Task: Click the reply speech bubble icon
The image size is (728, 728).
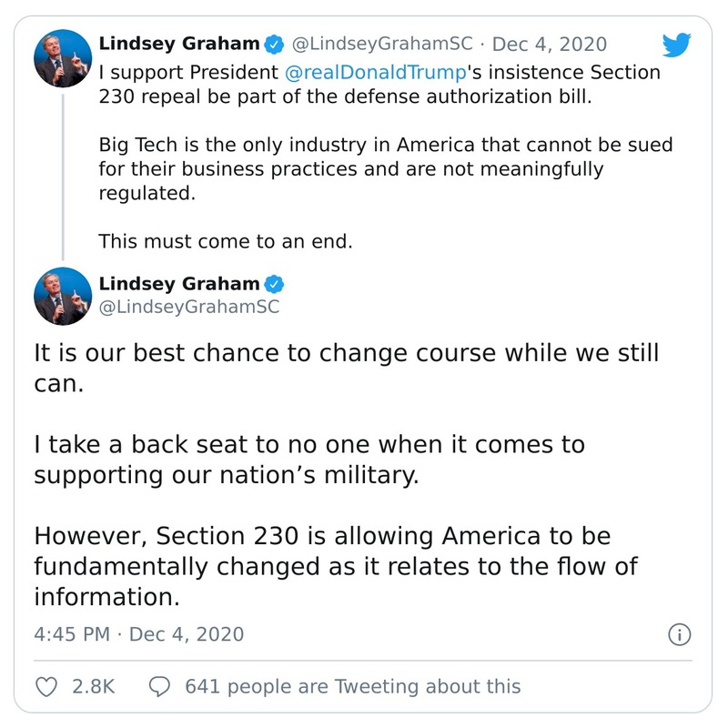Action: [x=160, y=686]
